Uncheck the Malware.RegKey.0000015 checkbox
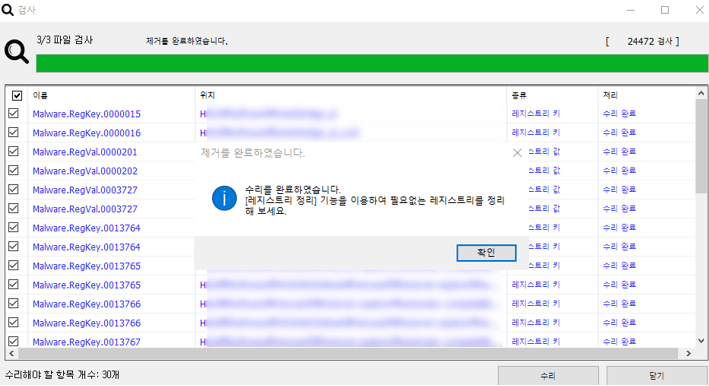Image resolution: width=709 pixels, height=386 pixels. click(14, 113)
